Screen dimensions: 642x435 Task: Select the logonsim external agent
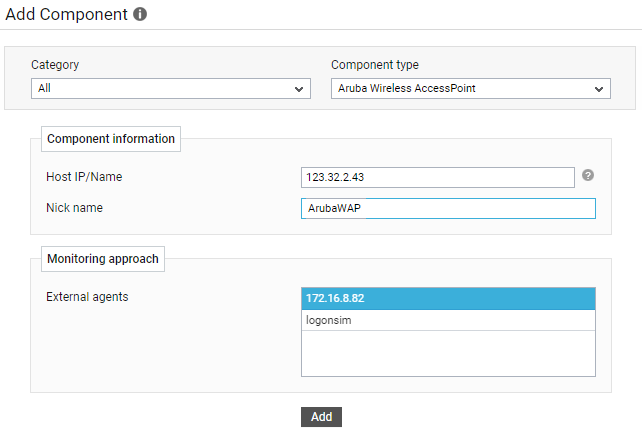[448, 320]
